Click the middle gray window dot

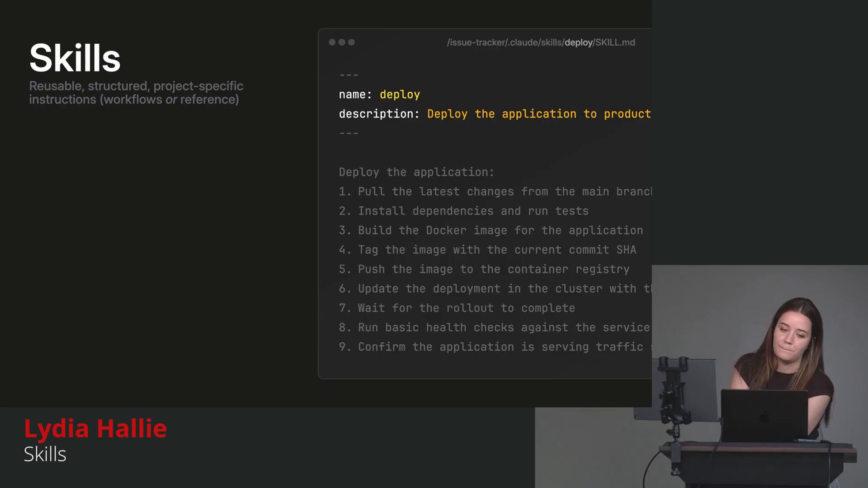tap(342, 42)
